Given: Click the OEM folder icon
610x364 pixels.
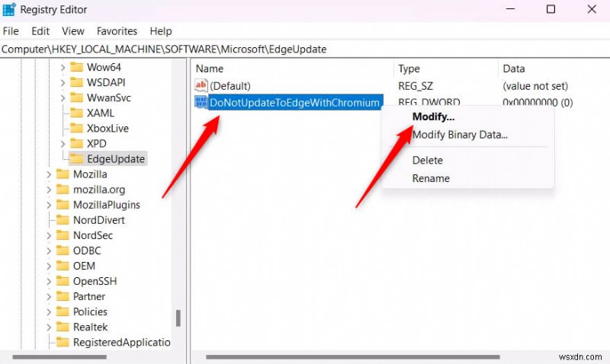Looking at the screenshot, I should point(63,266).
